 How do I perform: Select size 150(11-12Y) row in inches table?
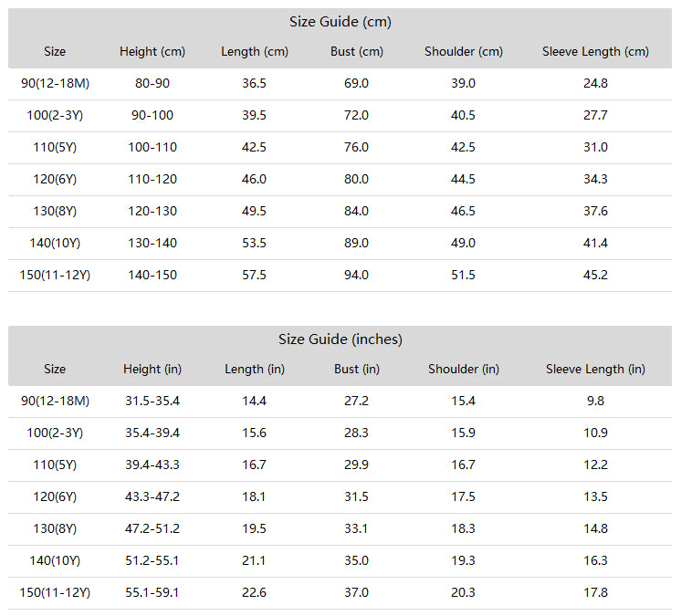click(340, 592)
